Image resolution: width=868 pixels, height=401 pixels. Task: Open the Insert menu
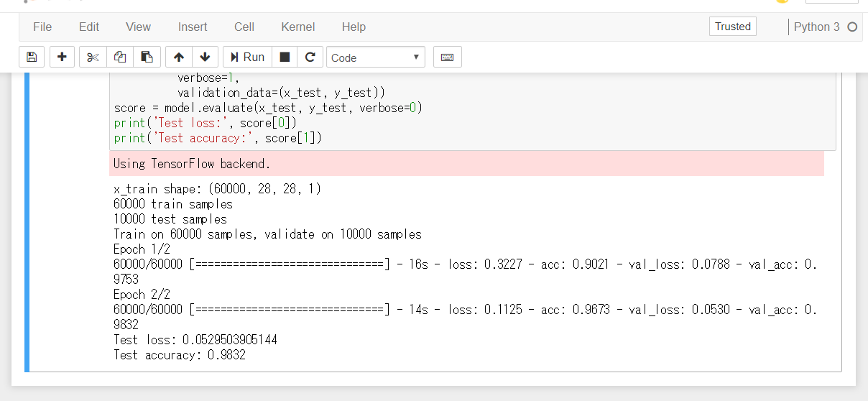[193, 27]
